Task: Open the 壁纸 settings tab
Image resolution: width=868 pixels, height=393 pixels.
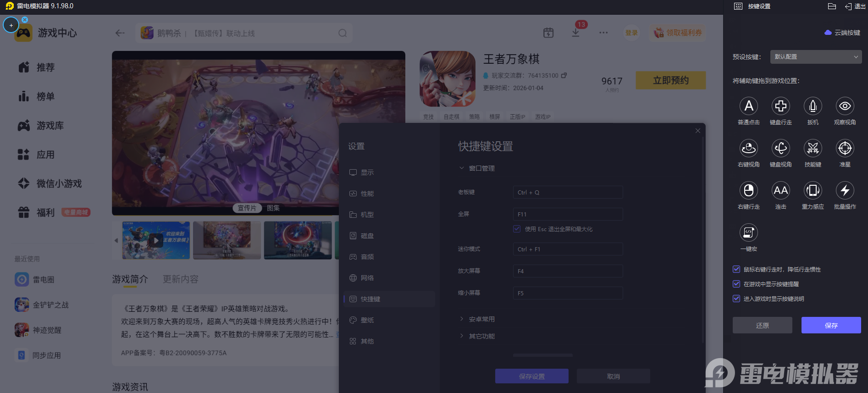Action: [389, 320]
